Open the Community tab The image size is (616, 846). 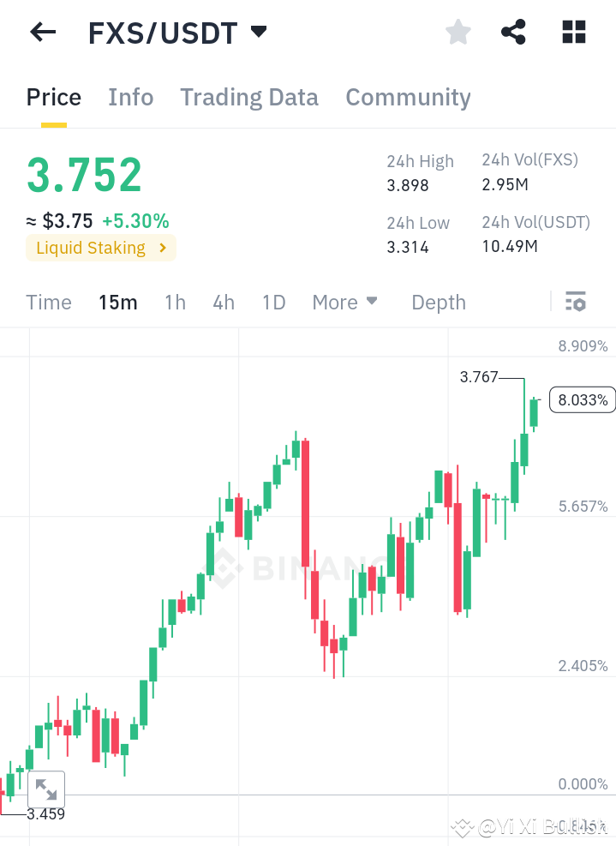pos(408,97)
